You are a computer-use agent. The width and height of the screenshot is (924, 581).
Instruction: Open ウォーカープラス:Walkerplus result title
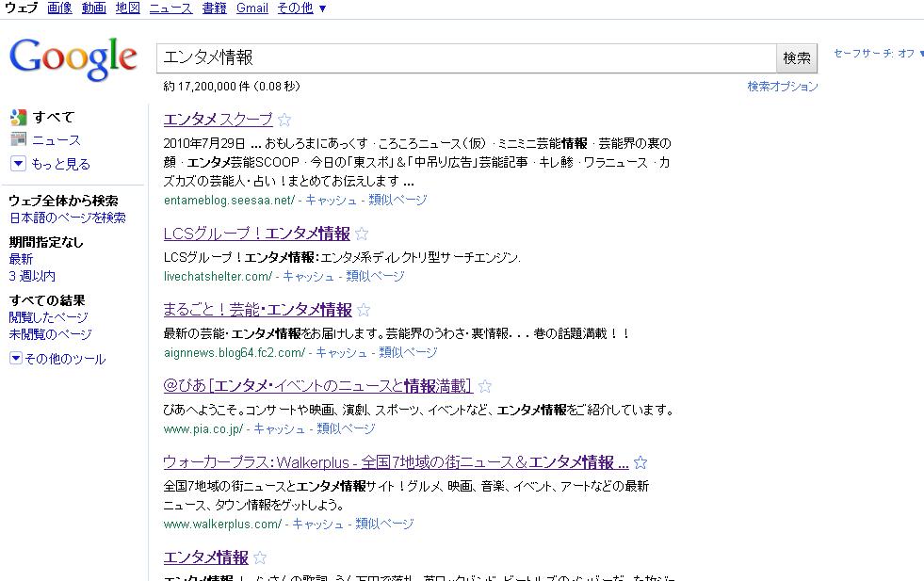[396, 462]
